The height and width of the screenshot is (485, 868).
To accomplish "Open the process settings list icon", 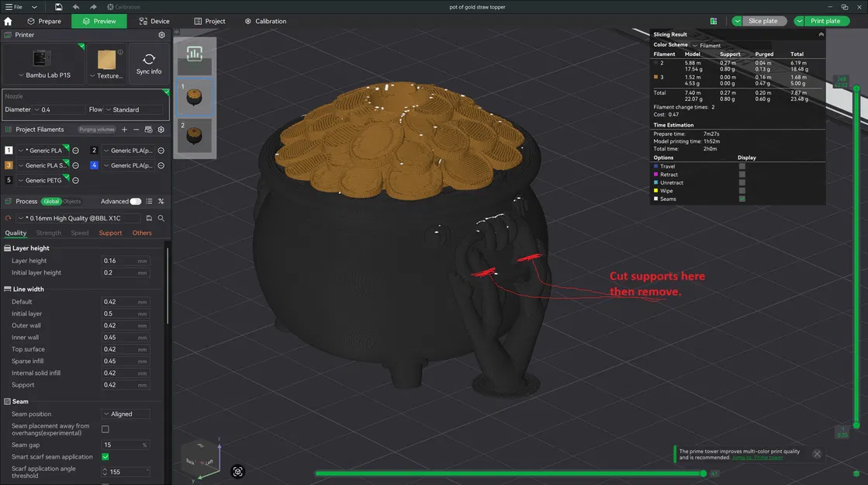I will coord(149,202).
